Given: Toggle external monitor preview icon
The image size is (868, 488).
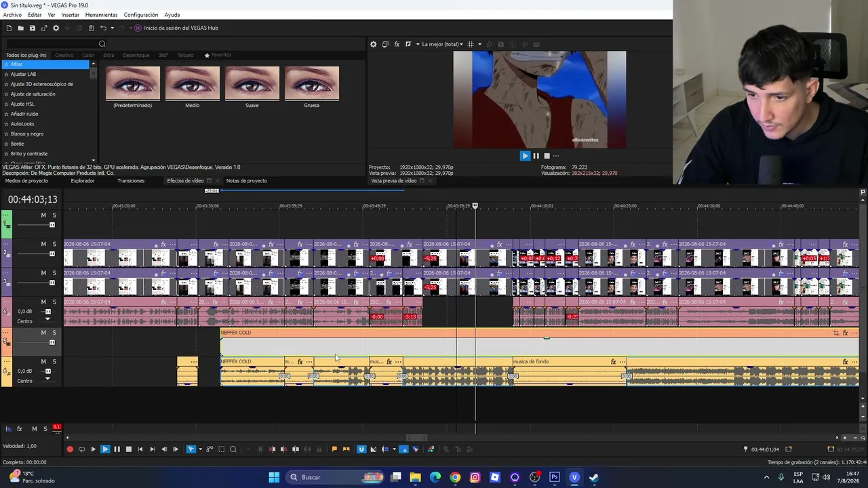Looking at the screenshot, I should (x=385, y=44).
